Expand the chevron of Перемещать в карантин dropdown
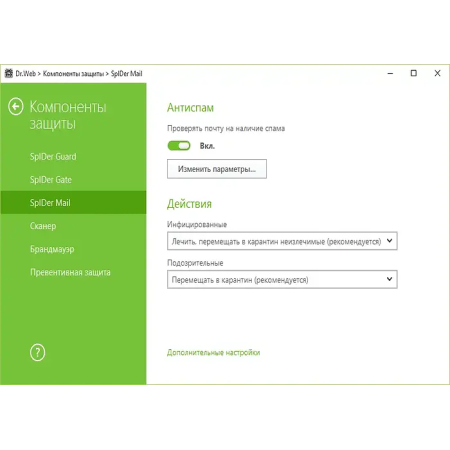Image resolution: width=450 pixels, height=450 pixels. 389,279
